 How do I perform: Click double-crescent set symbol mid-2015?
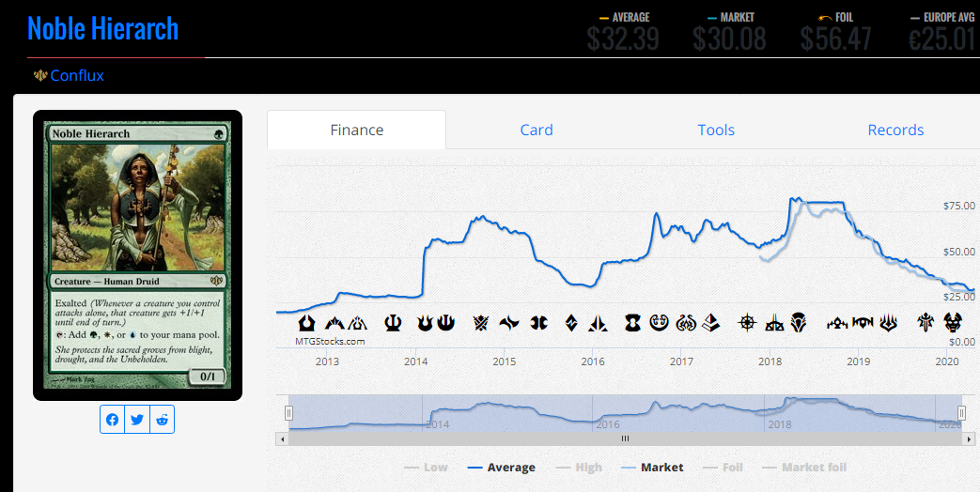(x=538, y=323)
